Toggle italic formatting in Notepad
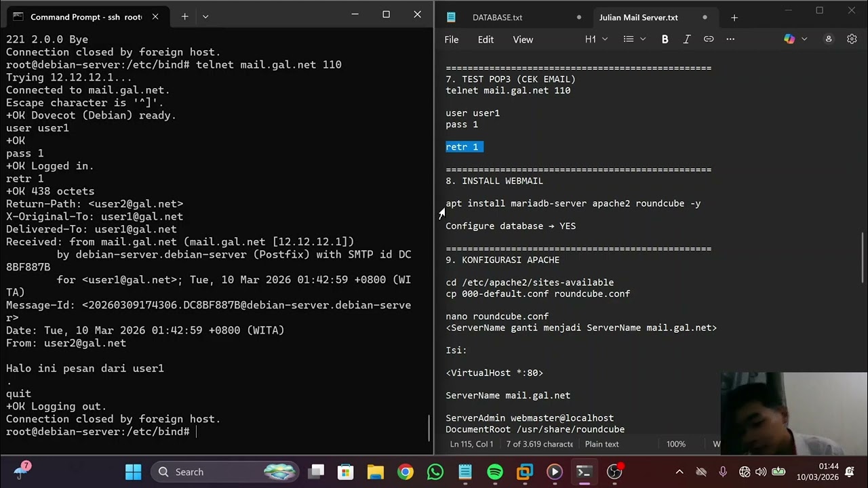Screen dimensions: 868x488 pyautogui.click(x=686, y=39)
